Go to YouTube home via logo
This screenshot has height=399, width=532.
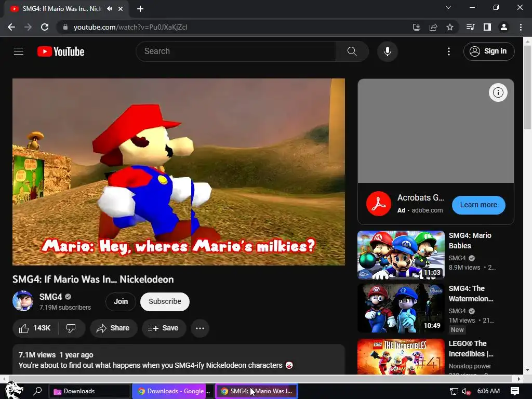61,51
